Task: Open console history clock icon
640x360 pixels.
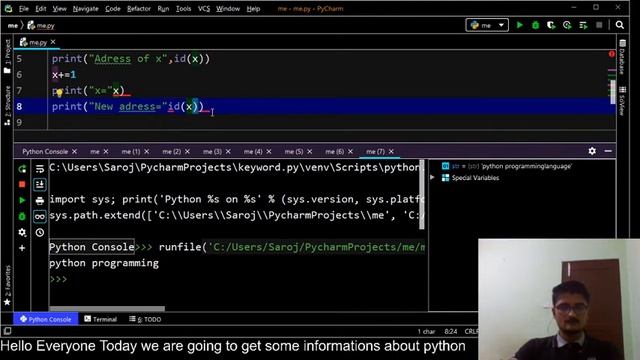Action: (x=40, y=232)
